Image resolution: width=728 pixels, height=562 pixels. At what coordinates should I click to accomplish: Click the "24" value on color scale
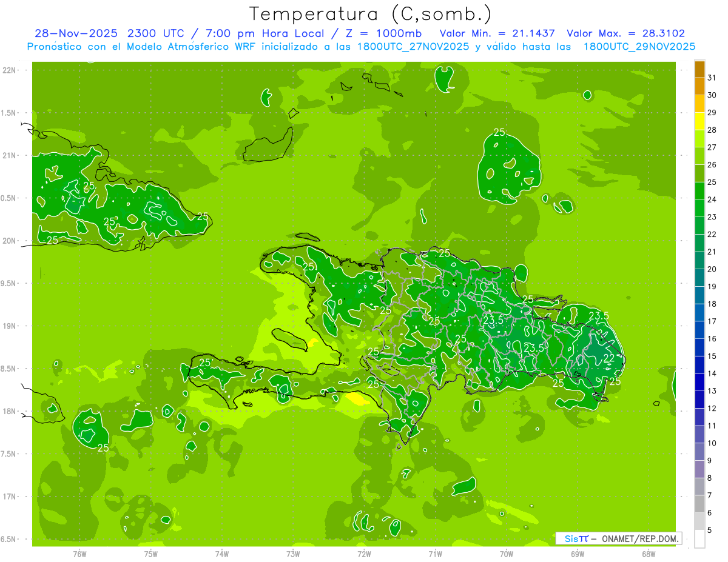[x=712, y=199]
